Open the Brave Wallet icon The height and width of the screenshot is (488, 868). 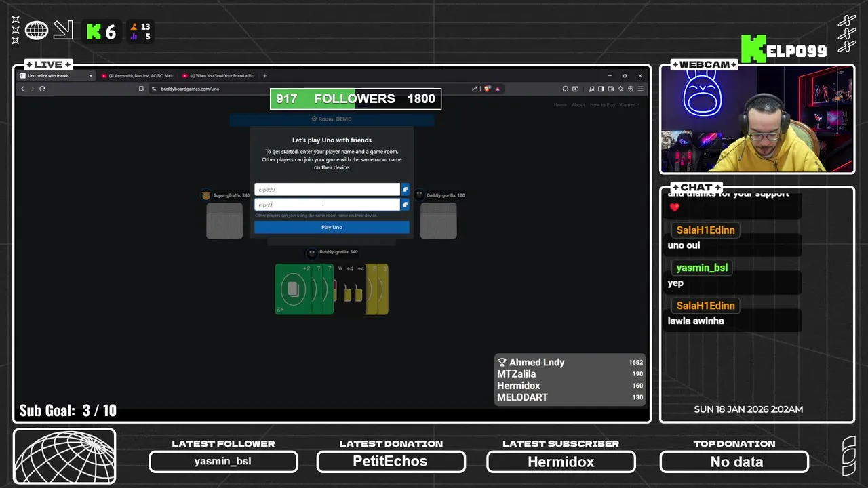[x=611, y=89]
